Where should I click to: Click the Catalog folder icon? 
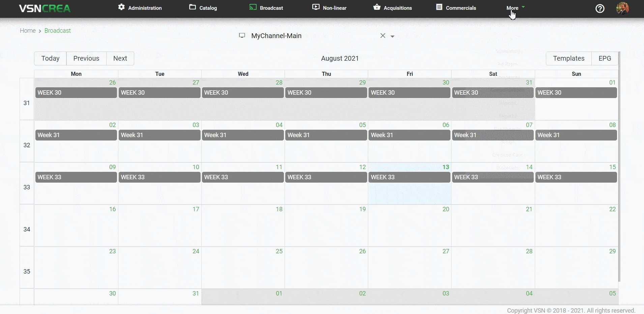click(x=193, y=7)
